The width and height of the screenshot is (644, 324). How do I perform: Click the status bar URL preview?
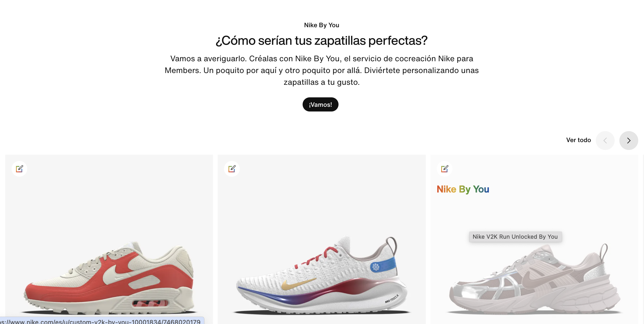pyautogui.click(x=101, y=321)
